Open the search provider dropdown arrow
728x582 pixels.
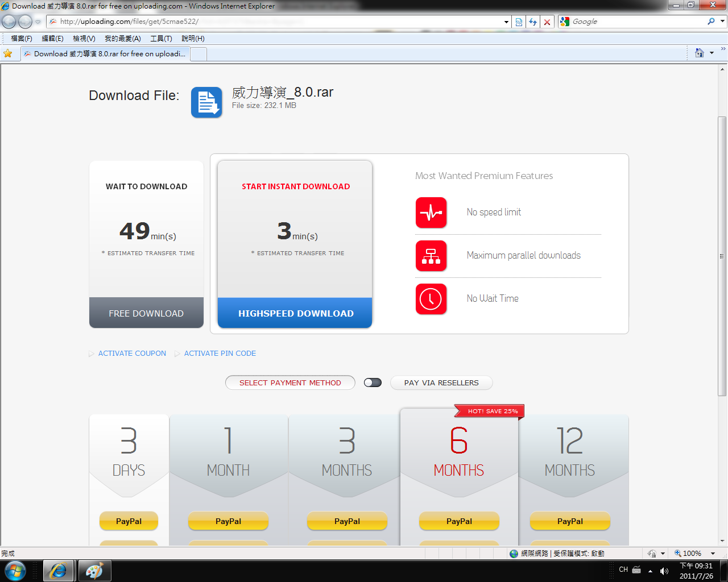click(723, 22)
